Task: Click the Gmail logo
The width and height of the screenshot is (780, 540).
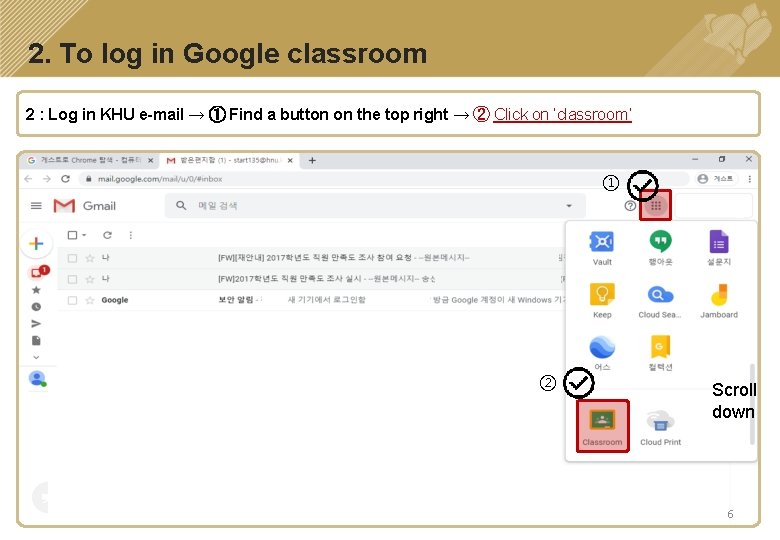Action: 84,205
